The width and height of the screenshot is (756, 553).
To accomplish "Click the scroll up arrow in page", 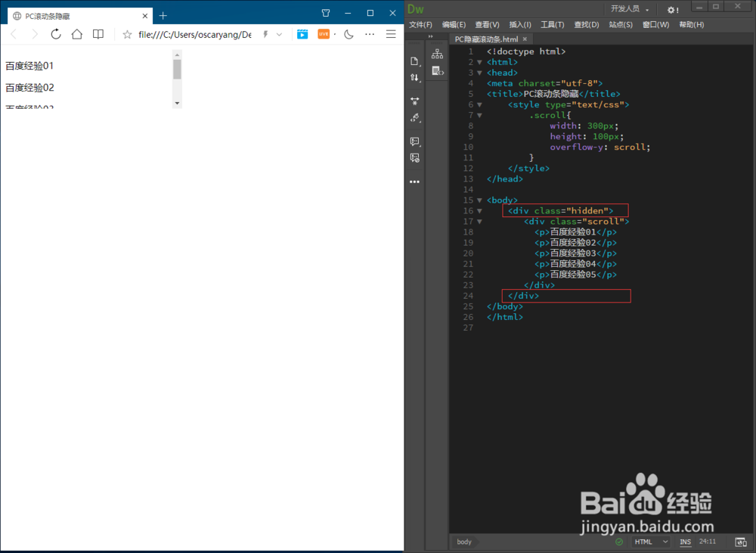I will pos(177,55).
